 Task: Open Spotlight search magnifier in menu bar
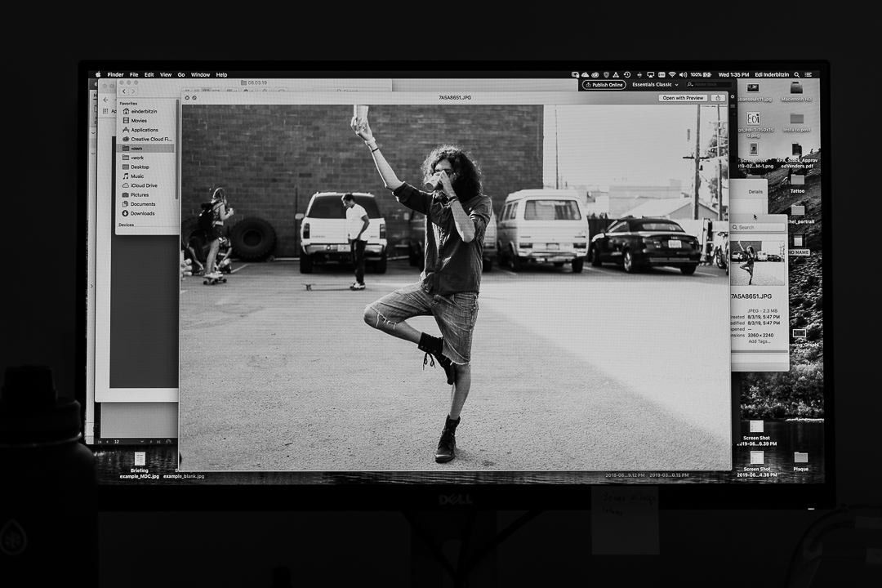pos(797,74)
